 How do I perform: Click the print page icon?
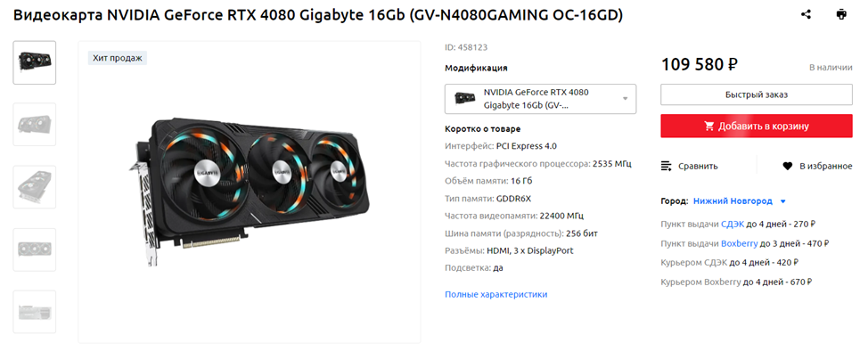pos(841,15)
